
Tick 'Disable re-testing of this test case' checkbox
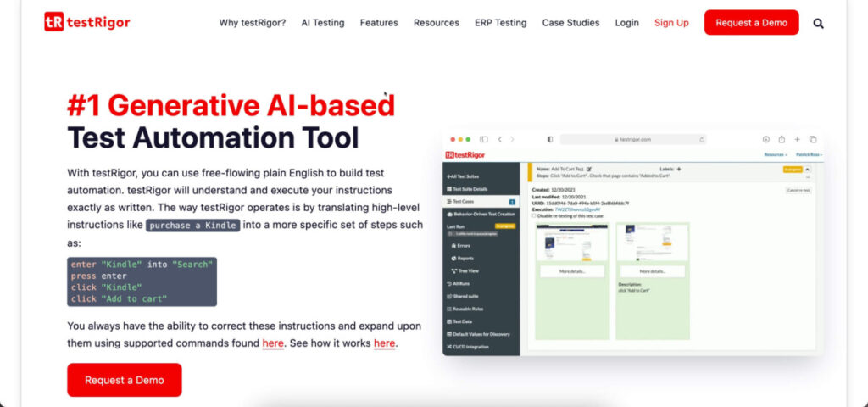pyautogui.click(x=534, y=216)
